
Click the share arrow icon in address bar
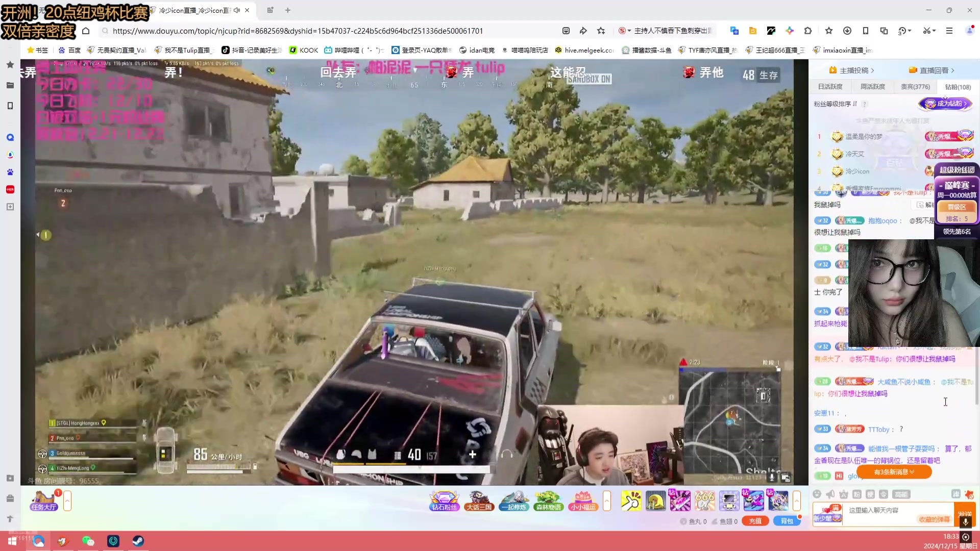pos(583,31)
